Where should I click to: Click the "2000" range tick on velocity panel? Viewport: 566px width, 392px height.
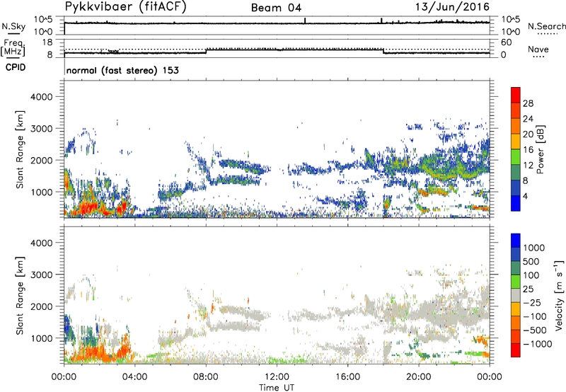41,306
